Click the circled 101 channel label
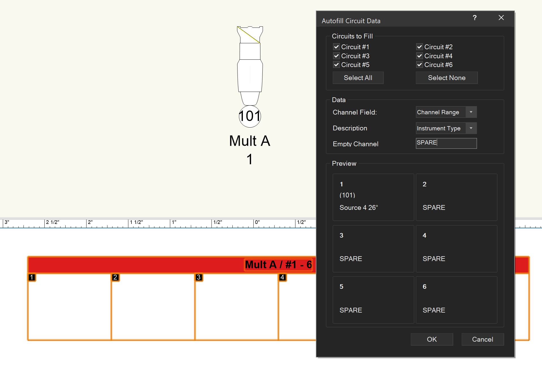The height and width of the screenshot is (392, 542). [250, 116]
